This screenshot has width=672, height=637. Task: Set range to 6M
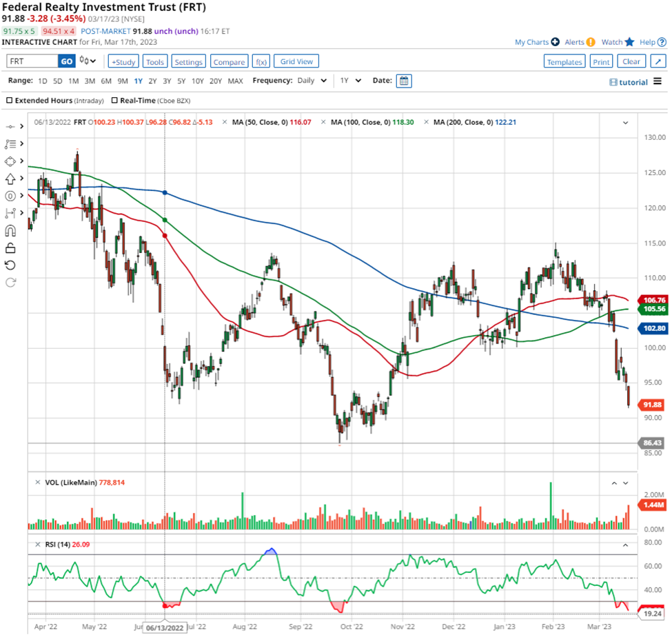point(106,81)
